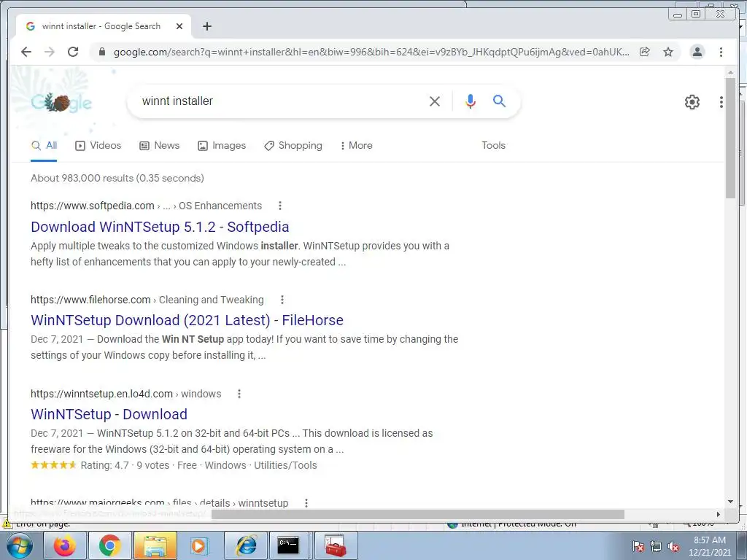Open search Tools filters
747x560 pixels.
pyautogui.click(x=493, y=146)
